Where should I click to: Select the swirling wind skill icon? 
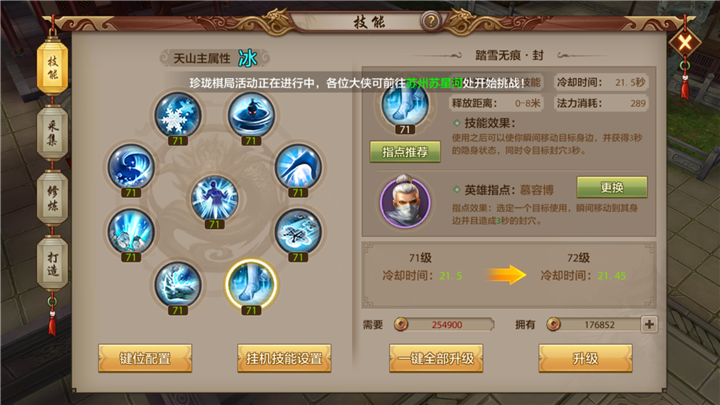[x=298, y=232]
